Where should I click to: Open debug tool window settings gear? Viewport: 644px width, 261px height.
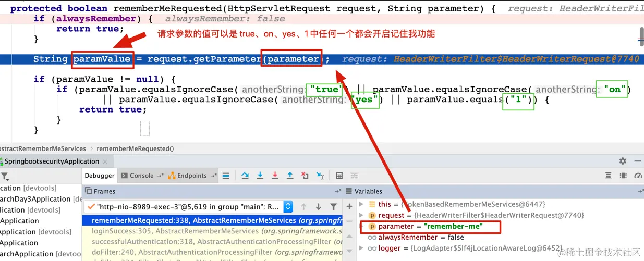623,161
